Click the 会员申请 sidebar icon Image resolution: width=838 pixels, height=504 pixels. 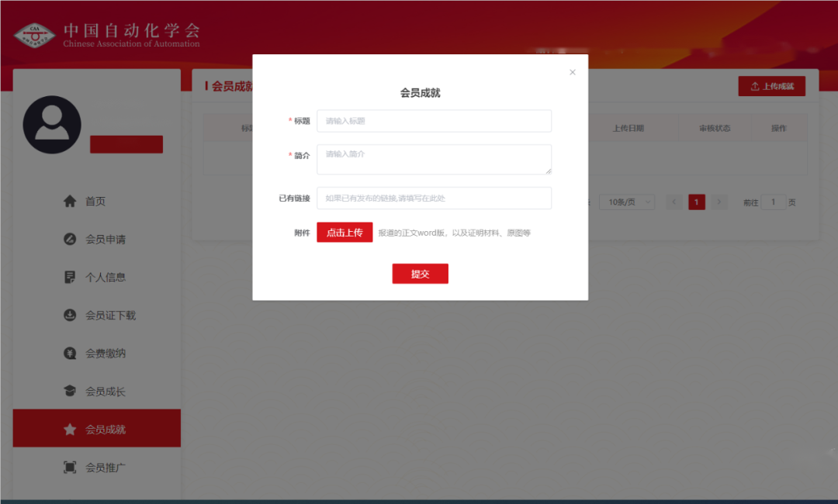pos(70,240)
